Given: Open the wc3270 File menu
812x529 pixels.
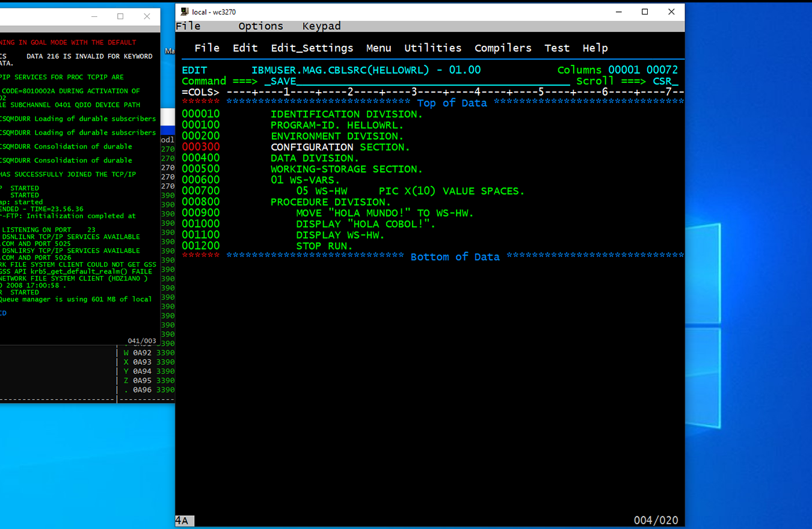Looking at the screenshot, I should pos(188,26).
